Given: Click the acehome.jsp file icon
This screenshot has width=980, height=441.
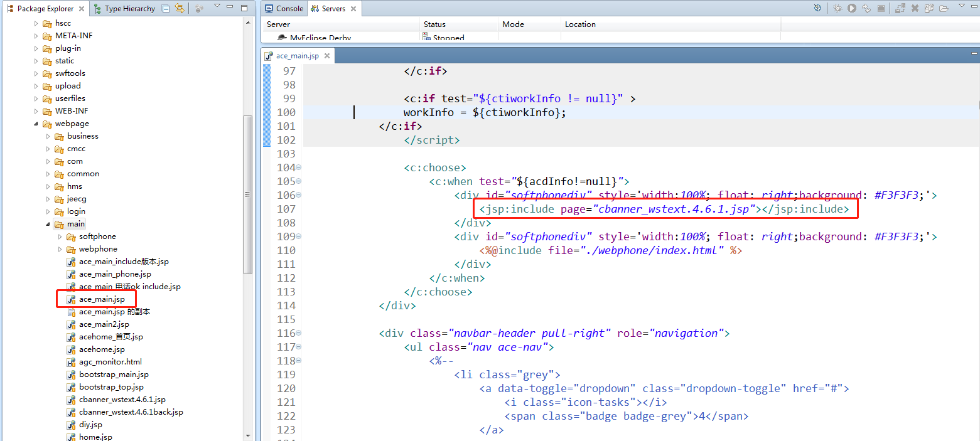Looking at the screenshot, I should tap(71, 349).
